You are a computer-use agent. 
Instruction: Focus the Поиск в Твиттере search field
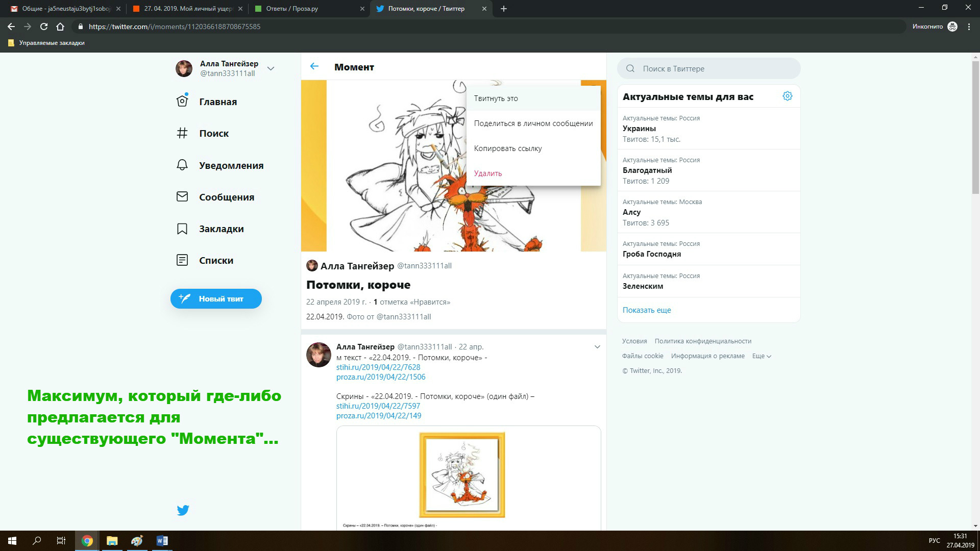(708, 68)
